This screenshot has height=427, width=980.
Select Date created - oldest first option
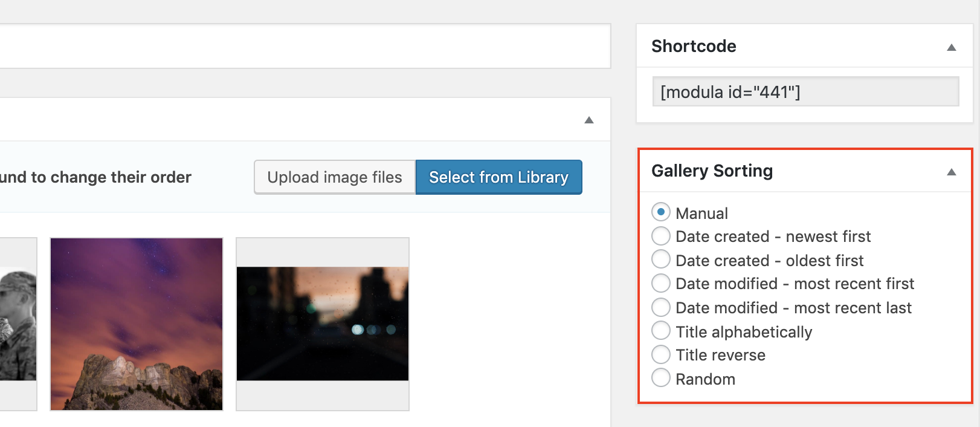click(661, 259)
